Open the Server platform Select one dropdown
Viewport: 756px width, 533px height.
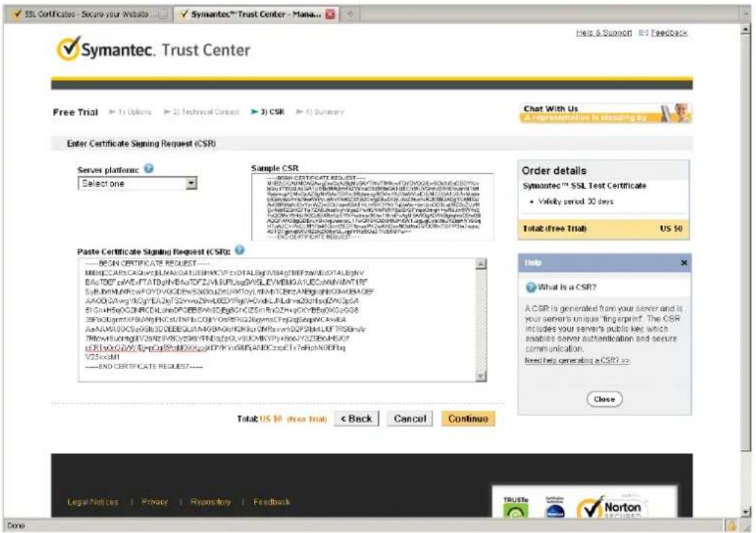click(137, 183)
